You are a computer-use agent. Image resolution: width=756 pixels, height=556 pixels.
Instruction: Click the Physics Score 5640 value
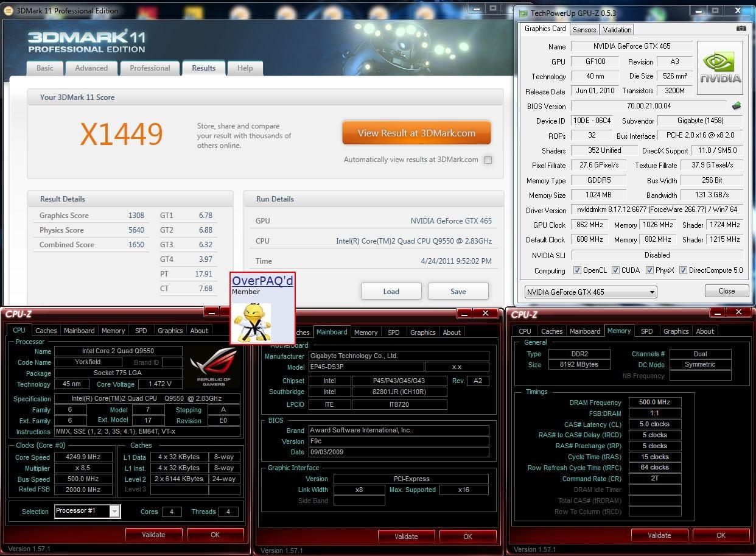pyautogui.click(x=136, y=230)
